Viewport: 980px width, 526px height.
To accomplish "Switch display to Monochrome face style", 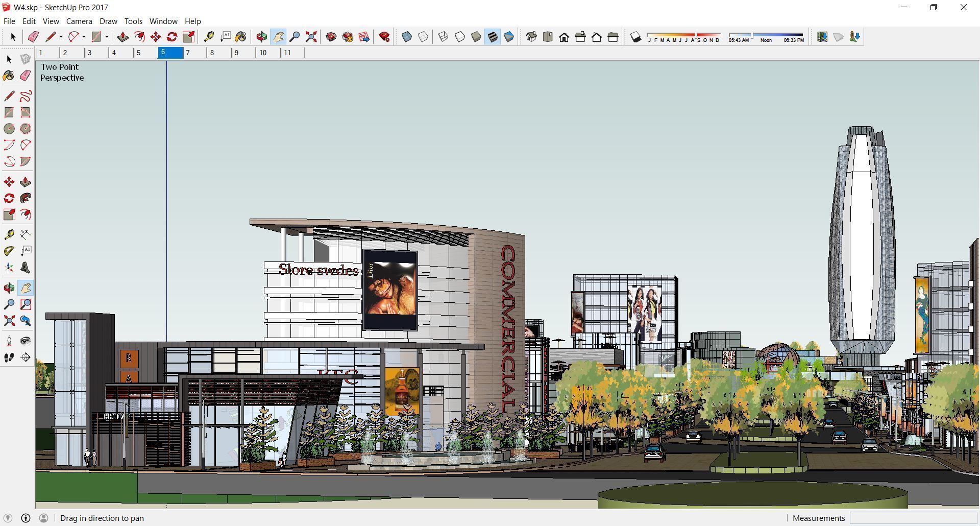I will pyautogui.click(x=508, y=37).
